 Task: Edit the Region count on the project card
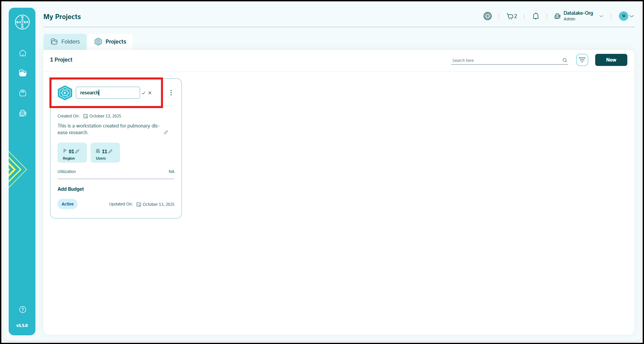(77, 151)
